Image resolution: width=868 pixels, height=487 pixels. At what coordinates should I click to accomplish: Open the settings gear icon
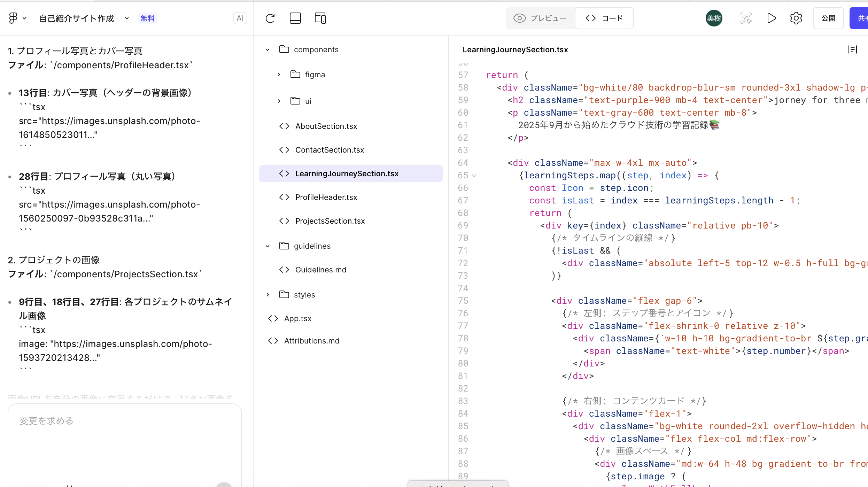796,18
